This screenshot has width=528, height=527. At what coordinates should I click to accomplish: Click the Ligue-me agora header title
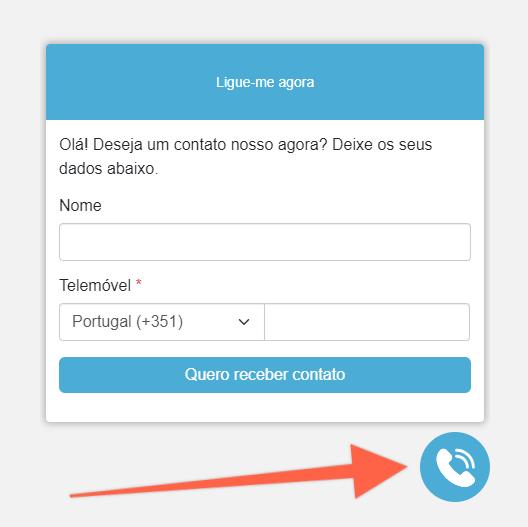point(265,83)
